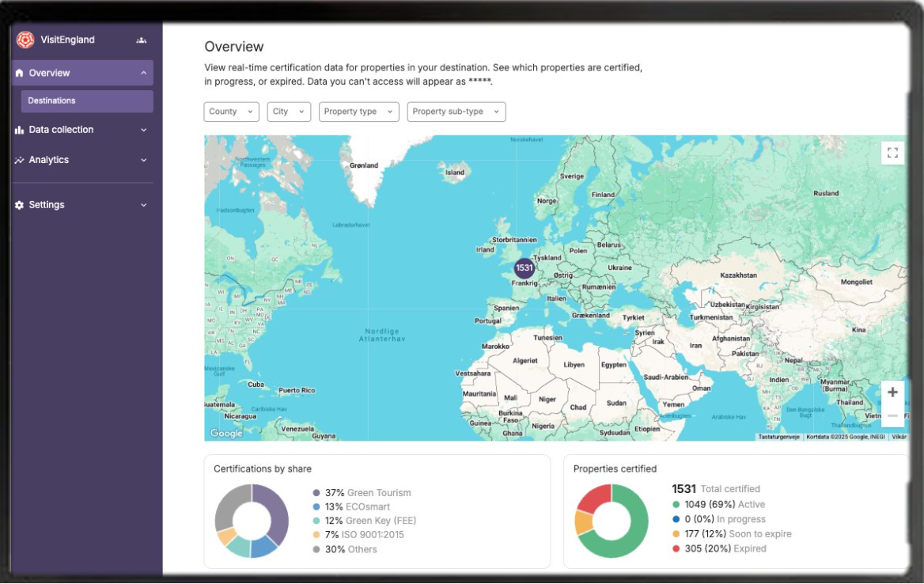Click the '30% Others' legend text
The height and width of the screenshot is (584, 924).
pyautogui.click(x=351, y=549)
